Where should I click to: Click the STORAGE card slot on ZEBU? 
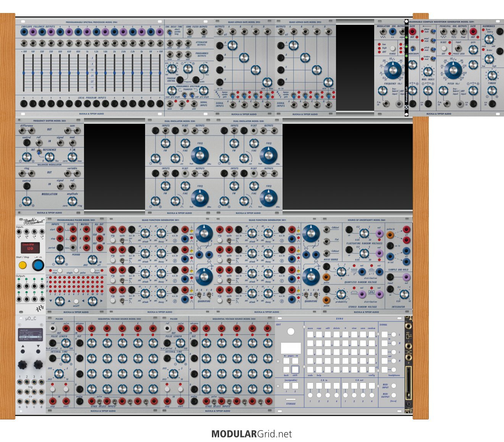[x=291, y=399]
